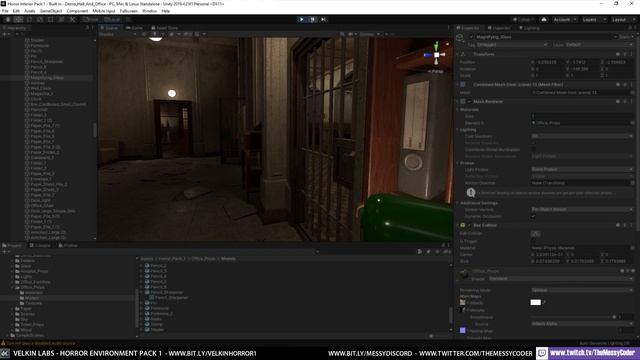The height and width of the screenshot is (360, 640).
Task: Open the Shader dropdown on the material
Action: tap(561, 279)
